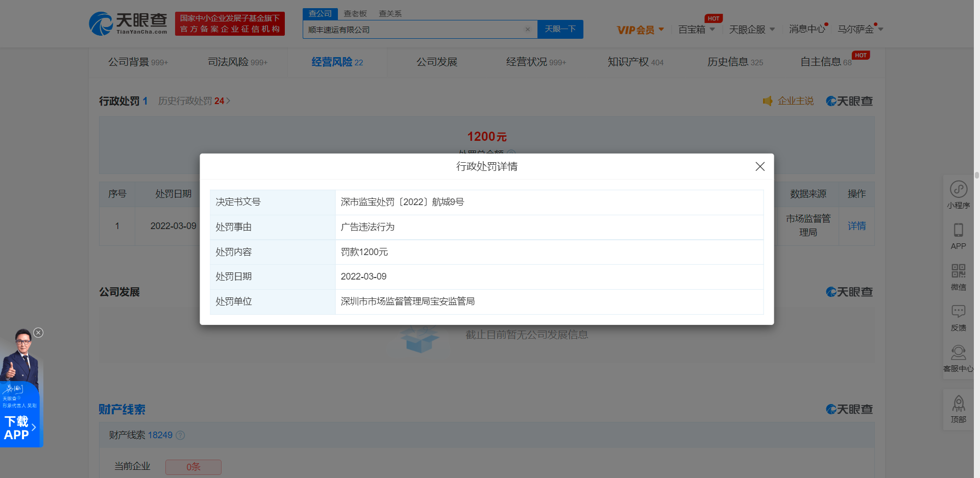Image resolution: width=980 pixels, height=478 pixels.
Task: Expand the 百宝箱 dropdown menu
Action: click(696, 30)
